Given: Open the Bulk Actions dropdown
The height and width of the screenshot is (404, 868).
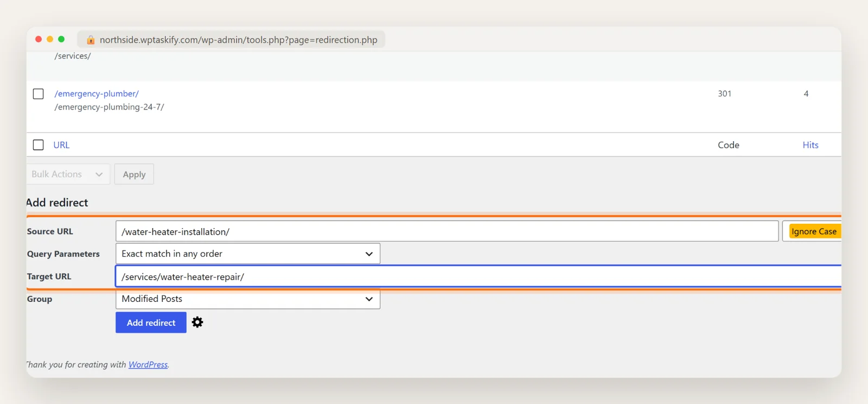Looking at the screenshot, I should click(x=68, y=174).
